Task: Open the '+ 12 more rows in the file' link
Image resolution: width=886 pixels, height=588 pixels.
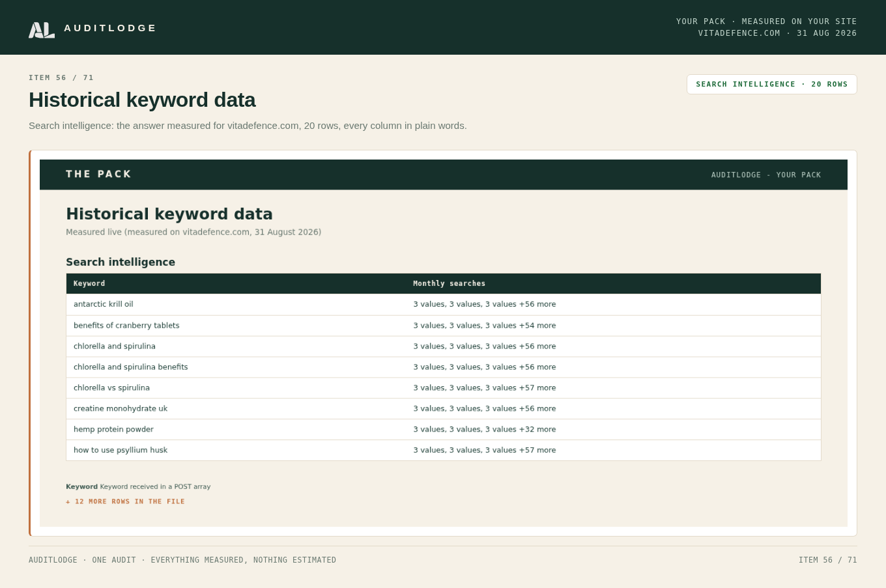Action: (x=125, y=502)
